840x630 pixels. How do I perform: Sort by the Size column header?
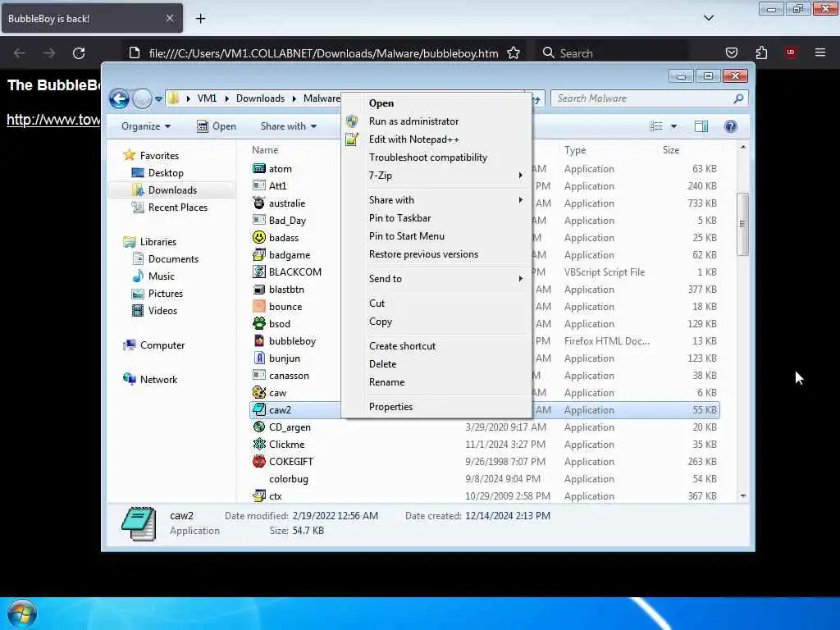point(671,150)
